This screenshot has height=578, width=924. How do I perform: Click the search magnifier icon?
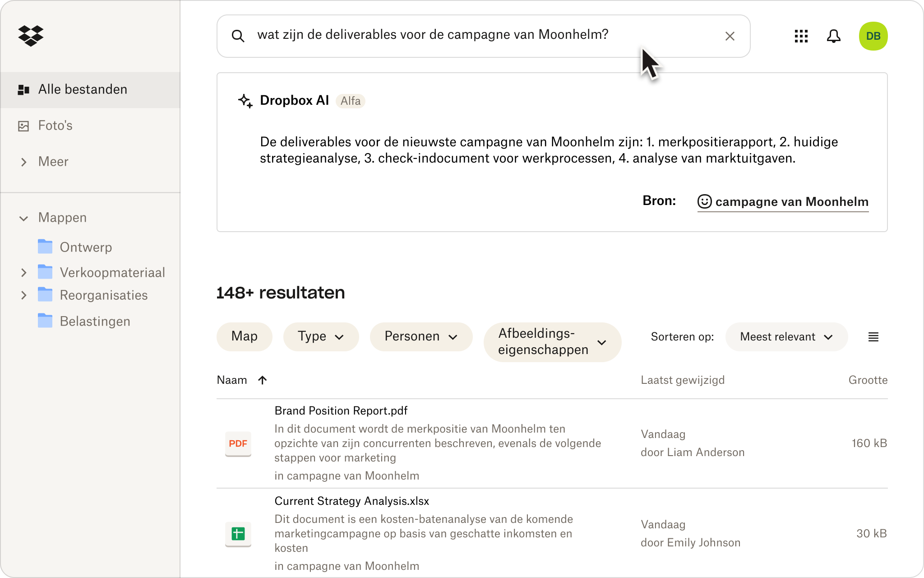[238, 36]
